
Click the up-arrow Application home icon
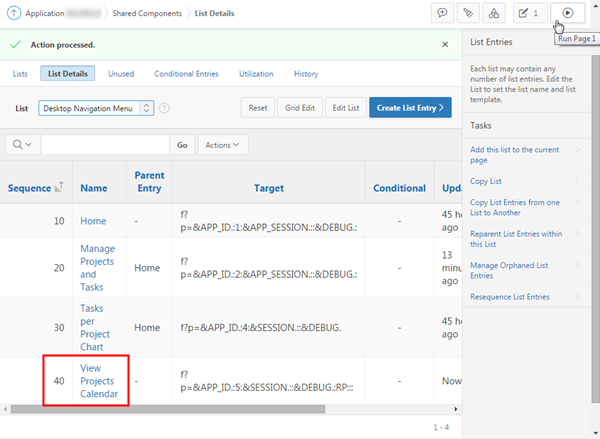point(14,13)
